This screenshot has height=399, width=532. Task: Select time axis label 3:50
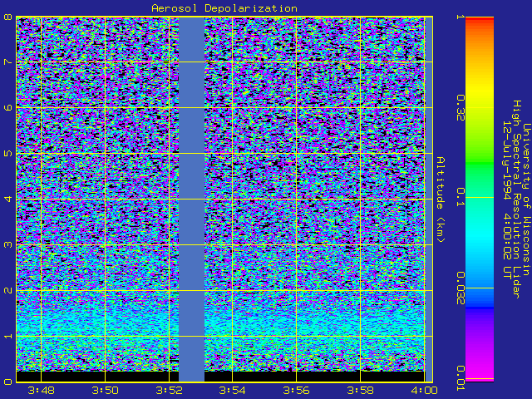(106, 391)
